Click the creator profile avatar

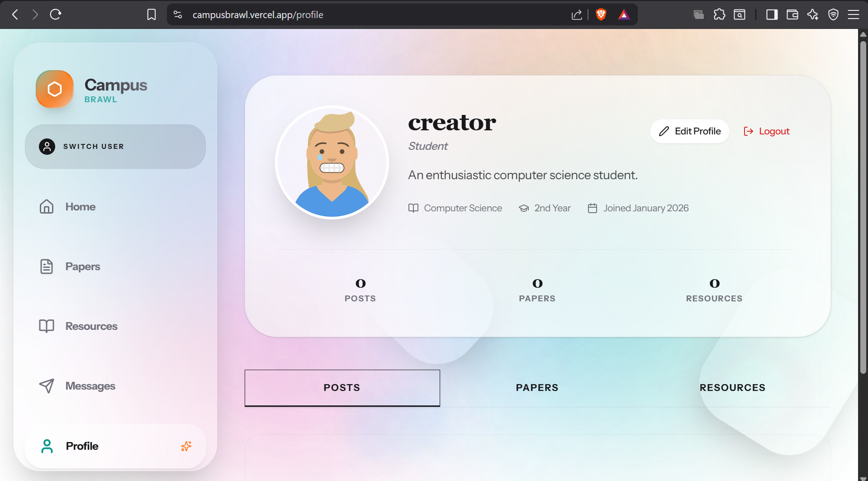(332, 162)
